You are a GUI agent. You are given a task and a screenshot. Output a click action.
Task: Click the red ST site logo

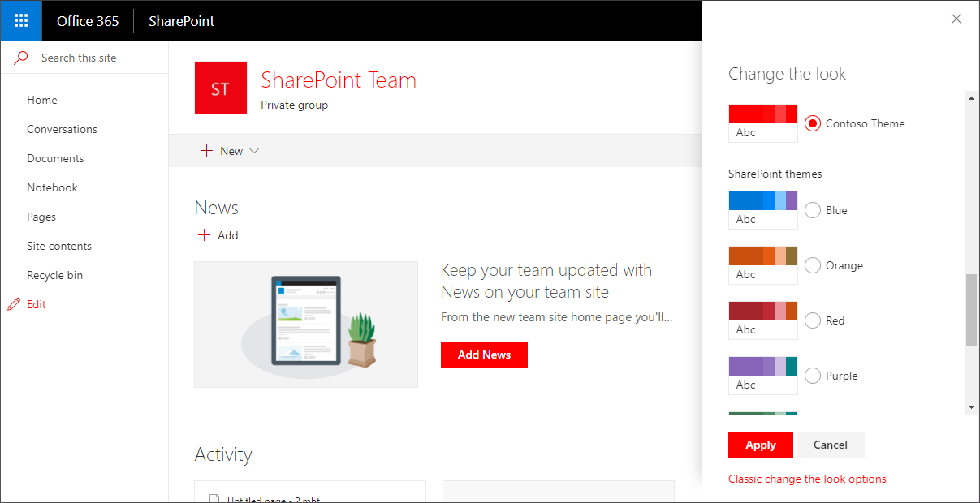221,88
